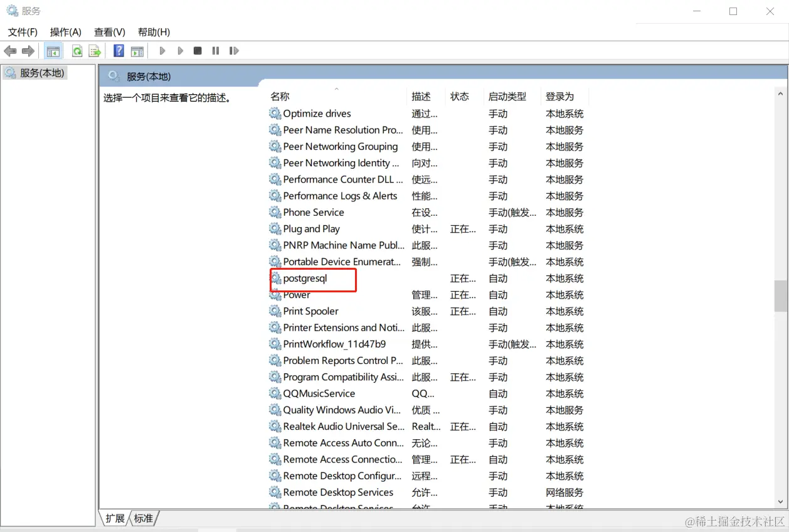Click the gear icon beside Optimize drives
This screenshot has height=532, width=789.
(275, 114)
